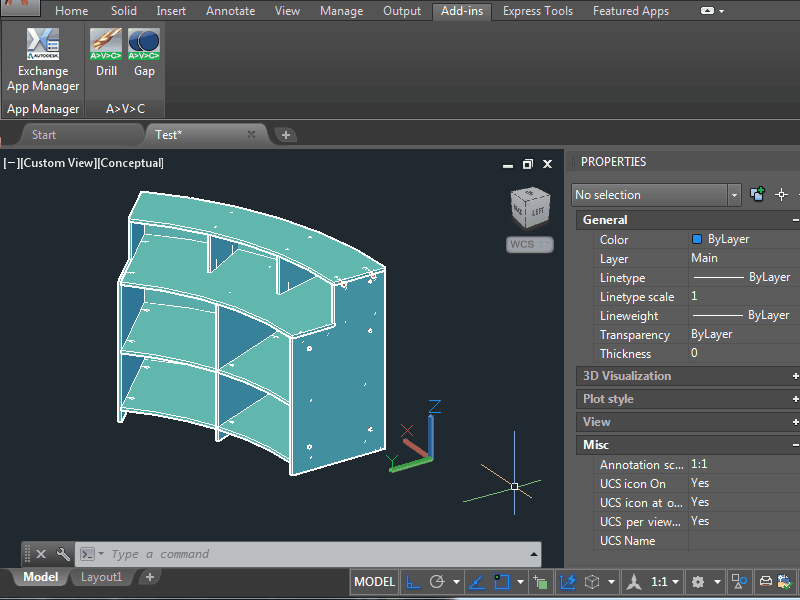Screen dimensions: 800x600
Task: Toggle polar tracking in the status bar
Action: click(x=436, y=581)
